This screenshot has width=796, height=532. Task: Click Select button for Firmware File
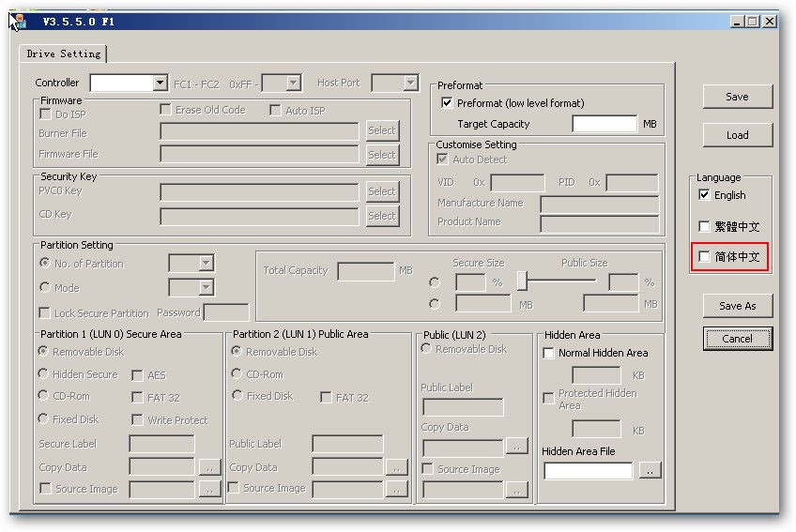(x=382, y=155)
